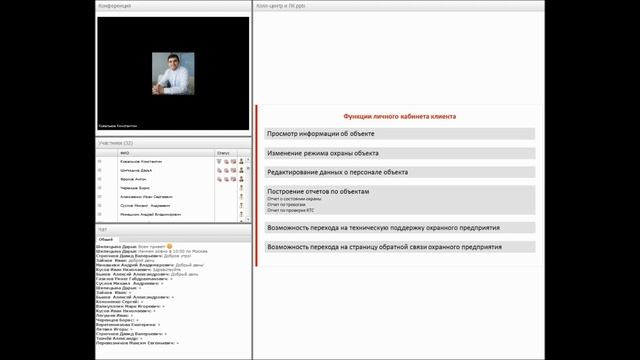Select participant Ковальков Константин in list

[x=141, y=162]
